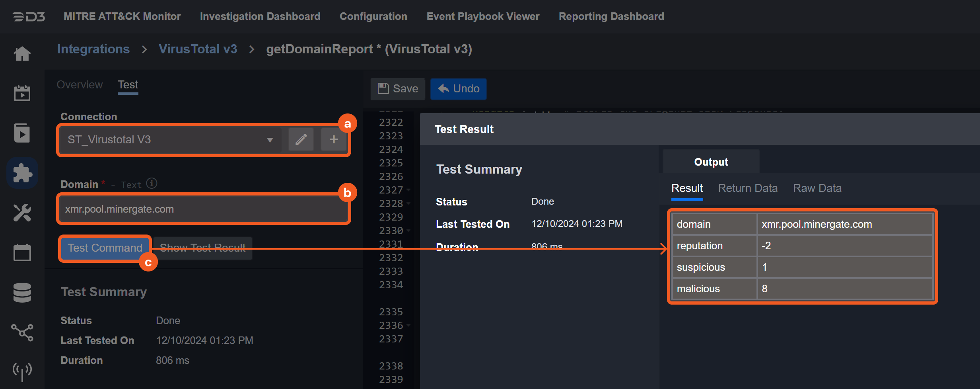The width and height of the screenshot is (980, 389).
Task: Collapse the code fold arrow at line 2327
Action: [x=408, y=190]
